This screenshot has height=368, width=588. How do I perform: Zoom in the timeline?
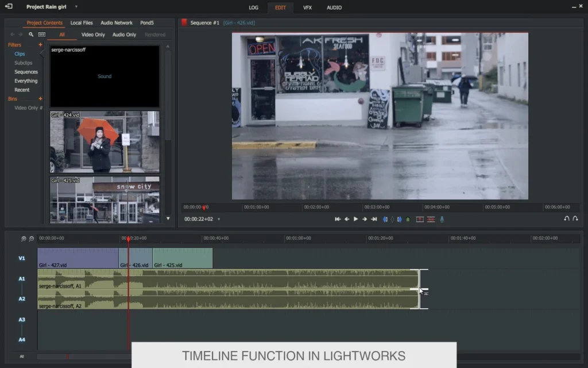[24, 239]
